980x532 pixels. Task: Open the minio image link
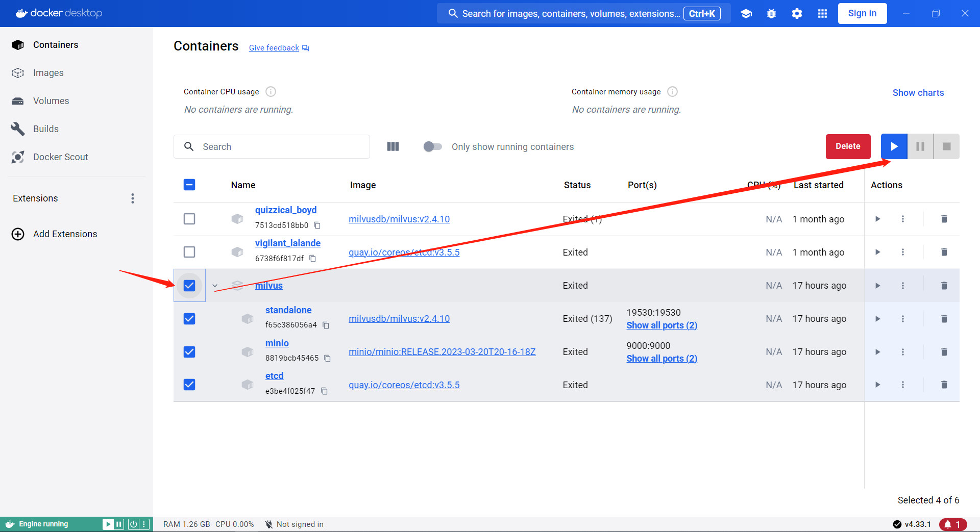442,352
